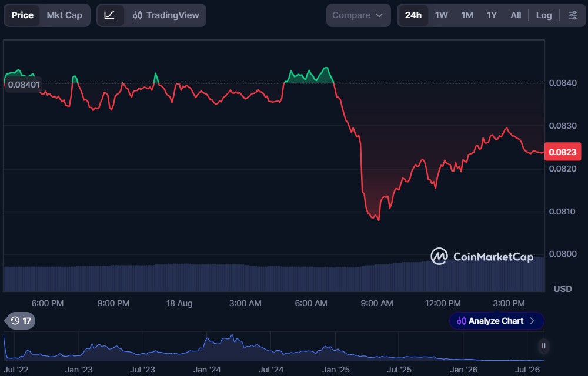588x376 pixels.
Task: Click the pause handle on the range timeline
Action: pos(543,345)
